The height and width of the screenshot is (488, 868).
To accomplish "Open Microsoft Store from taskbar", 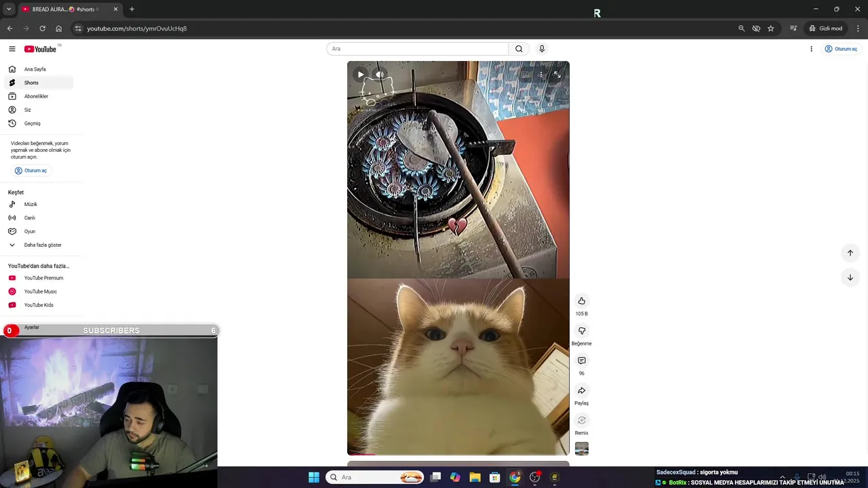I will coord(495,477).
